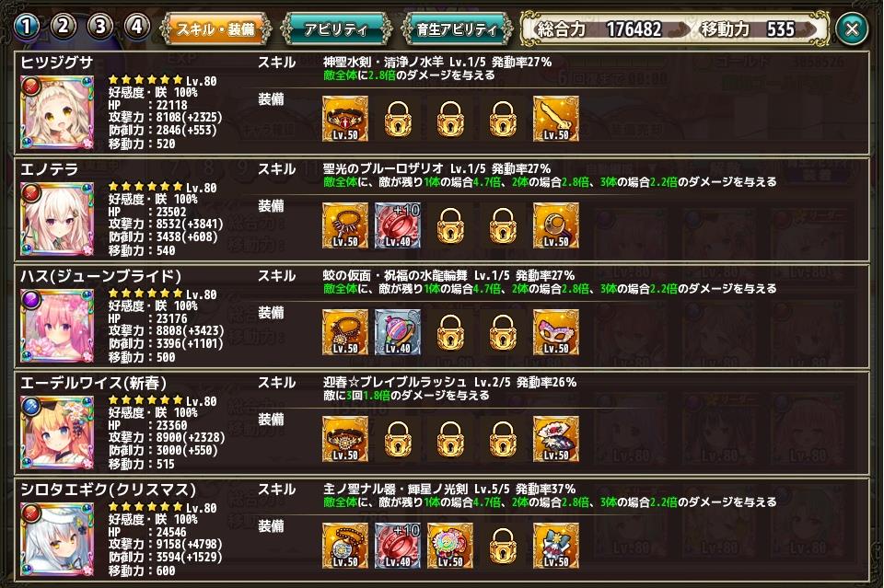
Task: Open ヒツジグサ's character portrait
Action: click(57, 112)
